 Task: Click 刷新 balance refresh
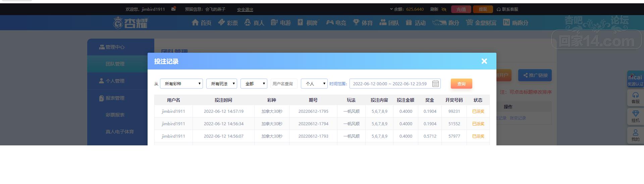pos(434,9)
